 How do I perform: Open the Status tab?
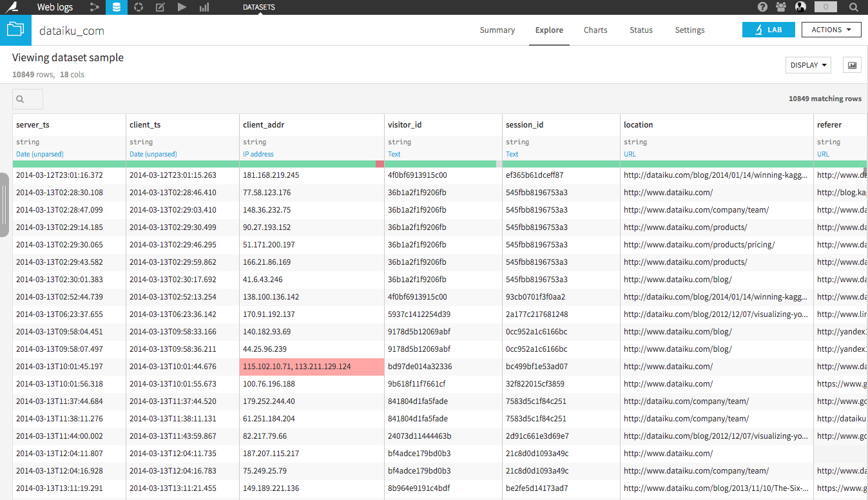click(641, 30)
